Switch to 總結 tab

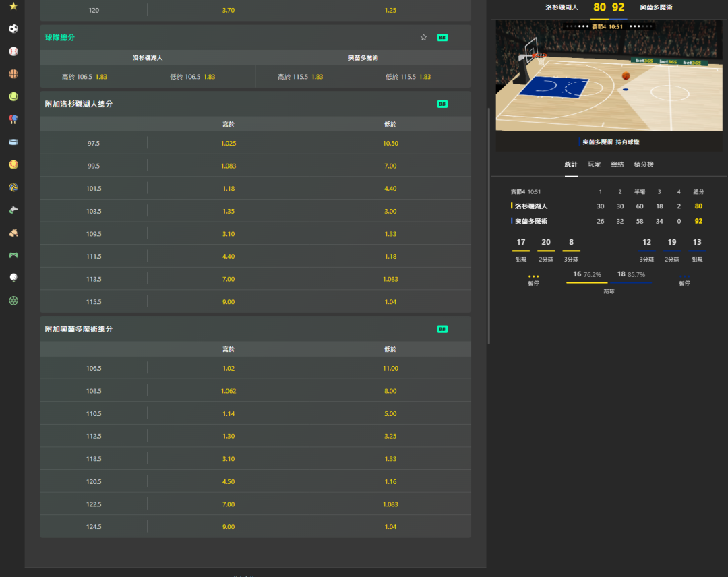point(617,164)
